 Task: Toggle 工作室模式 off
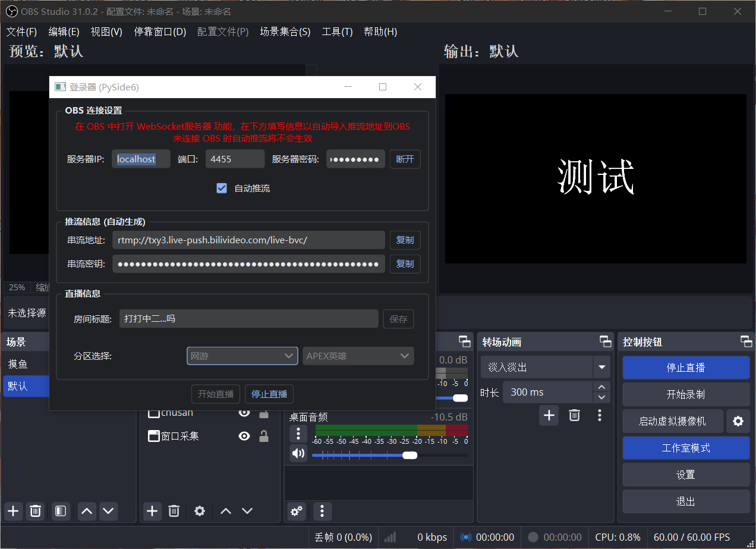tap(686, 448)
